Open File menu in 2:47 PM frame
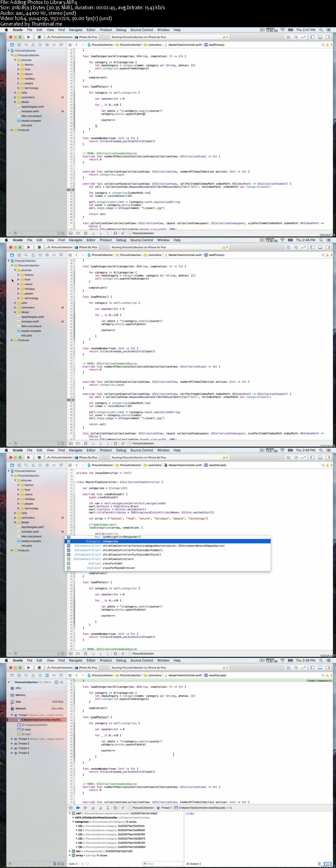 (30, 30)
